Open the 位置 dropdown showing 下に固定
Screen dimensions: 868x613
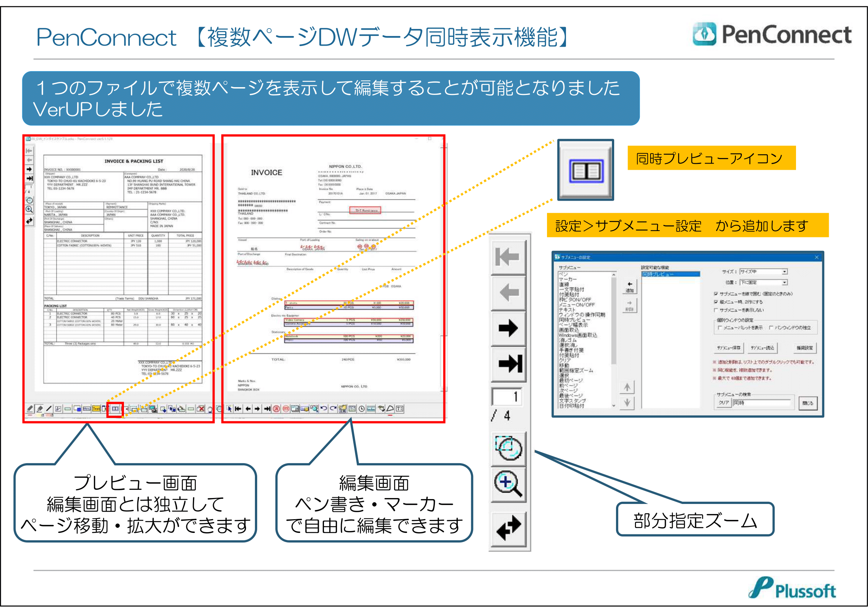764,283
